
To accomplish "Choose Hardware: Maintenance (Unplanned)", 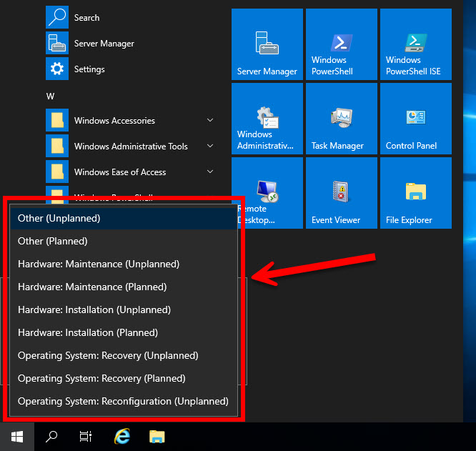I will 124,264.
